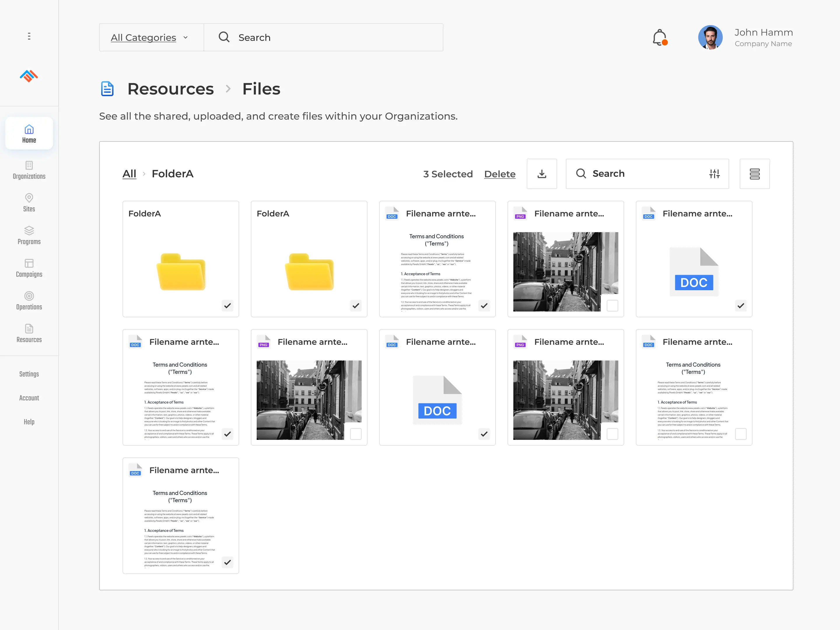Open the three-dot sidebar menu
840x630 pixels.
pos(29,36)
